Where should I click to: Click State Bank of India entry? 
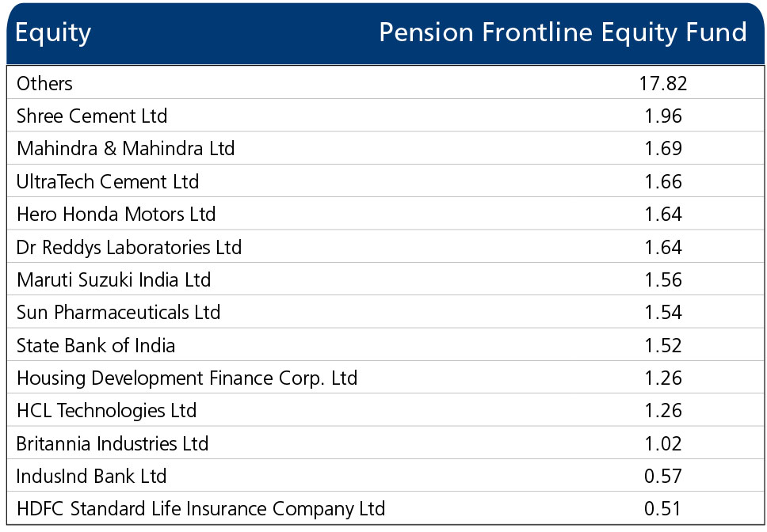[96, 345]
